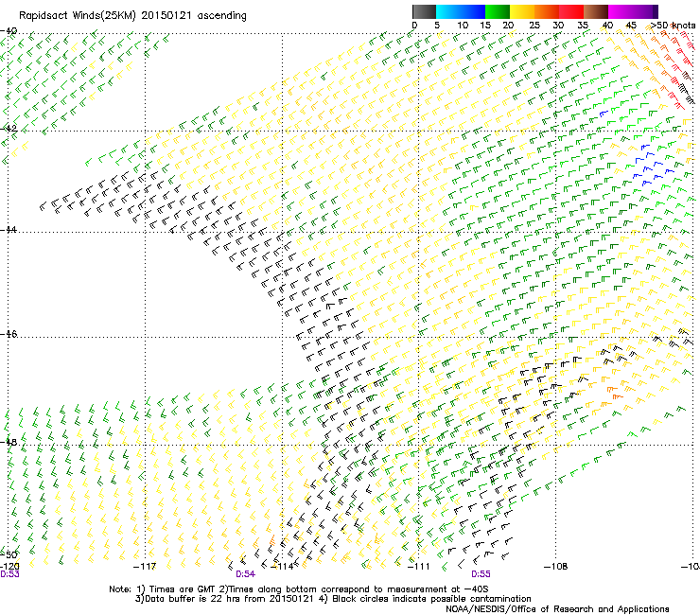Image resolution: width=700 pixels, height=615 pixels.
Task: Click the longitude label '-114'
Action: click(282, 567)
